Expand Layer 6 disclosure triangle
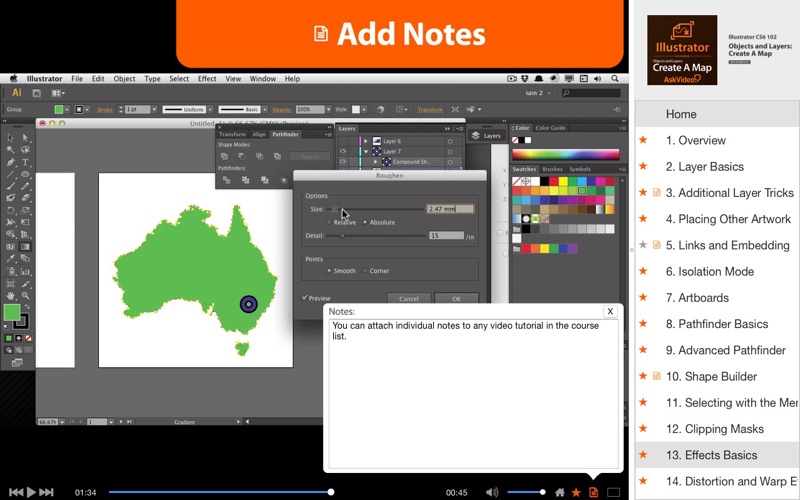Screen dimensions: 800x500 366,141
